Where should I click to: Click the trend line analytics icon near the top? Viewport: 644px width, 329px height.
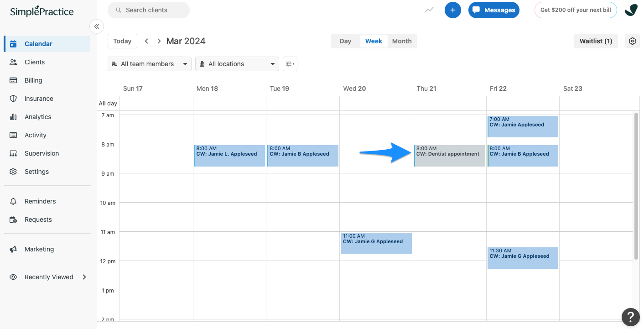429,10
